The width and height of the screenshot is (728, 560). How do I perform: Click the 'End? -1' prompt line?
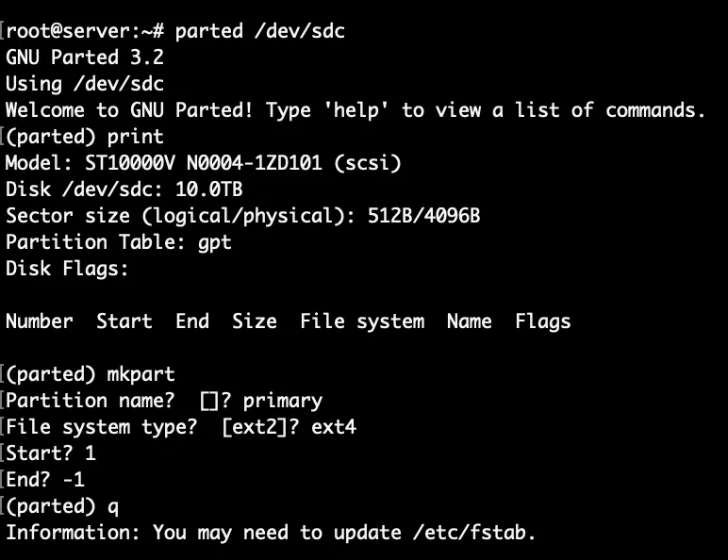[45, 480]
